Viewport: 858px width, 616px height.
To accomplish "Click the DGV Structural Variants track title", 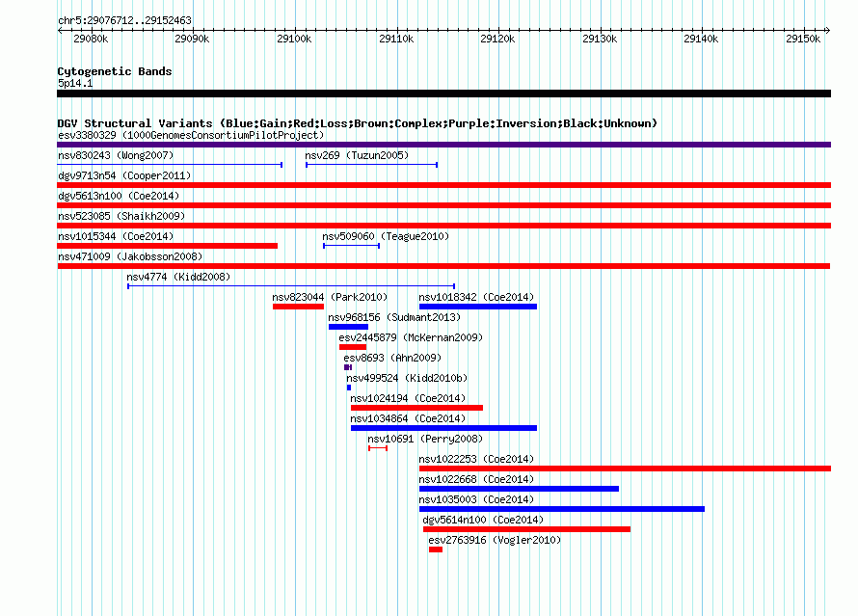I will (358, 123).
